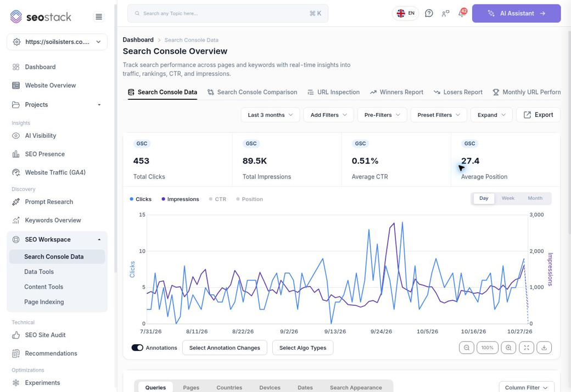Image resolution: width=571 pixels, height=392 pixels.
Task: Open the site selector dropdown
Action: tap(57, 42)
